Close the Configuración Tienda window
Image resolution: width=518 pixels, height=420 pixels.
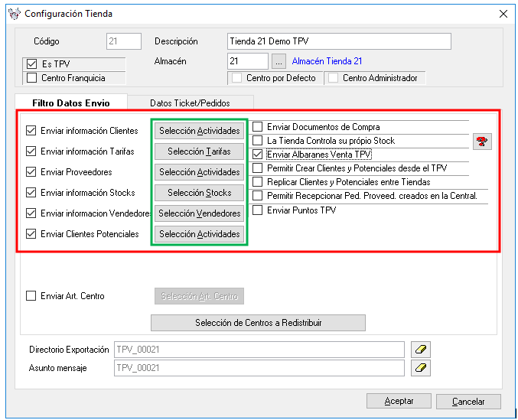[503, 14]
